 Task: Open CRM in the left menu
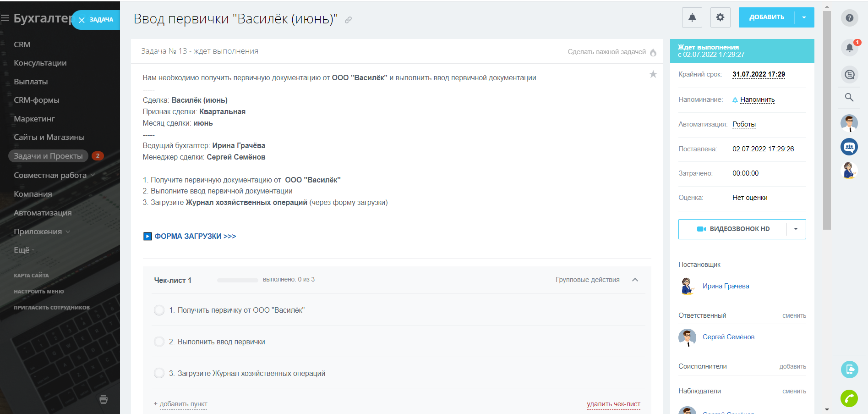pyautogui.click(x=22, y=44)
